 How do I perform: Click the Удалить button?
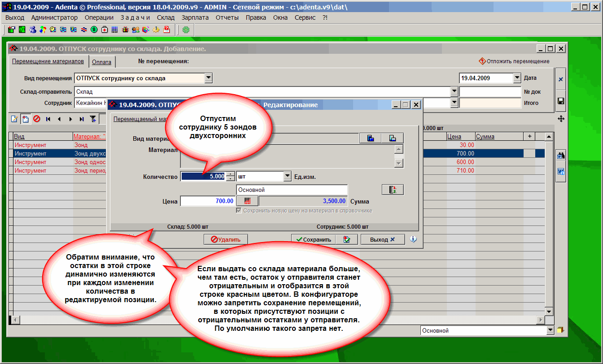pyautogui.click(x=226, y=239)
